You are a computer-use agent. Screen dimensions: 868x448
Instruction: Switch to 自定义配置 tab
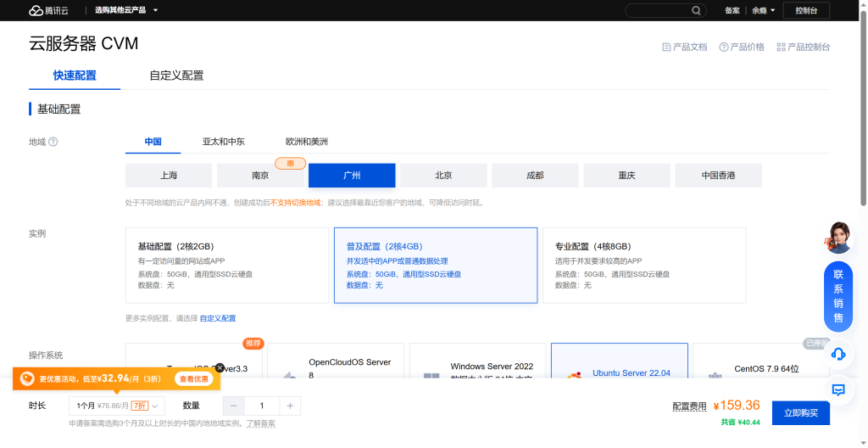[176, 76]
